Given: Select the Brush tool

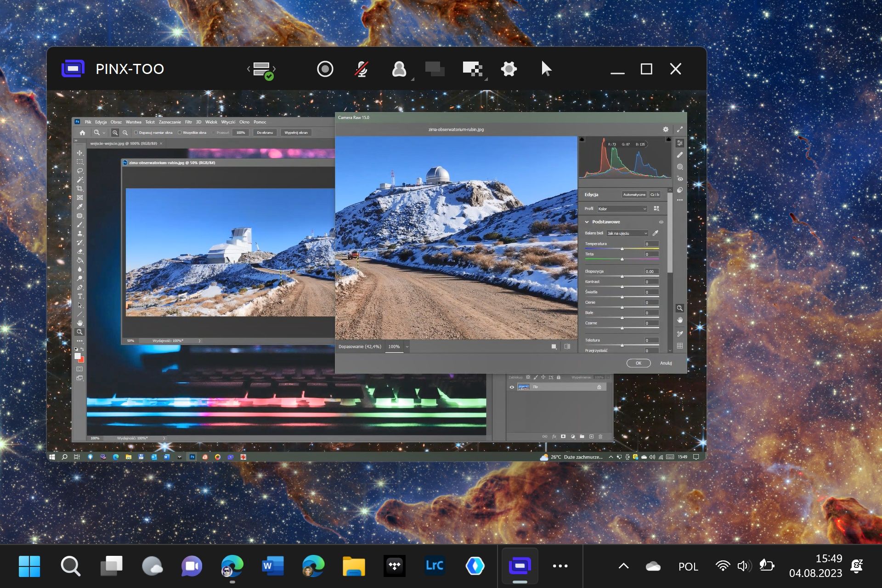Looking at the screenshot, I should click(80, 225).
